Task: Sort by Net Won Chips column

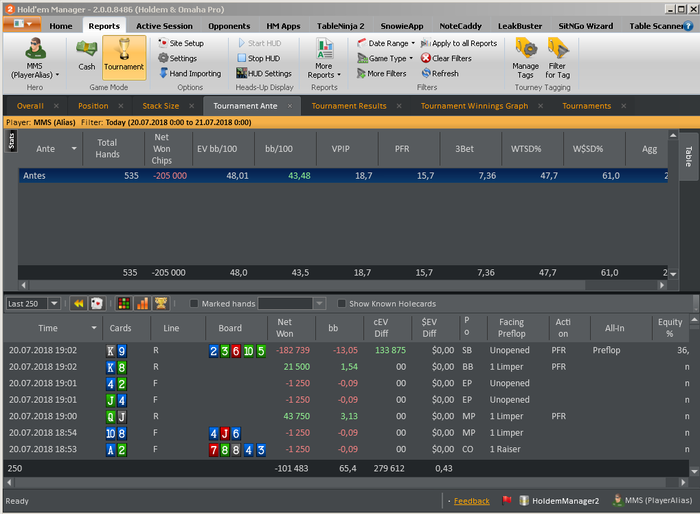Action: pyautogui.click(x=162, y=149)
